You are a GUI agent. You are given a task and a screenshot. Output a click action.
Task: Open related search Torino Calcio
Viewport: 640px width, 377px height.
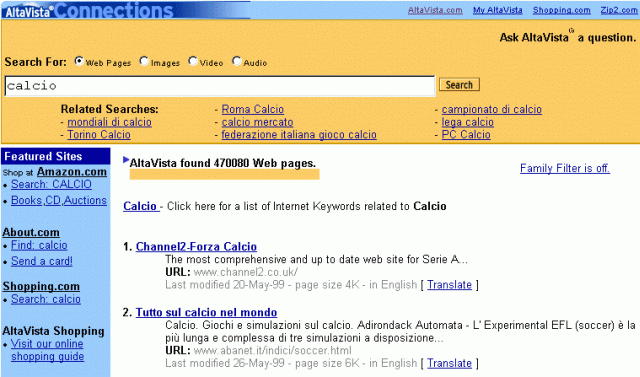[x=99, y=135]
